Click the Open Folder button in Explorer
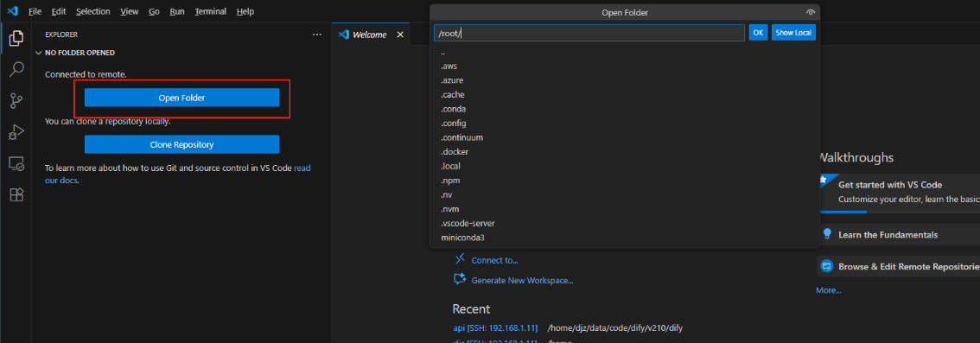Screen dimensions: 980x343 (181, 98)
